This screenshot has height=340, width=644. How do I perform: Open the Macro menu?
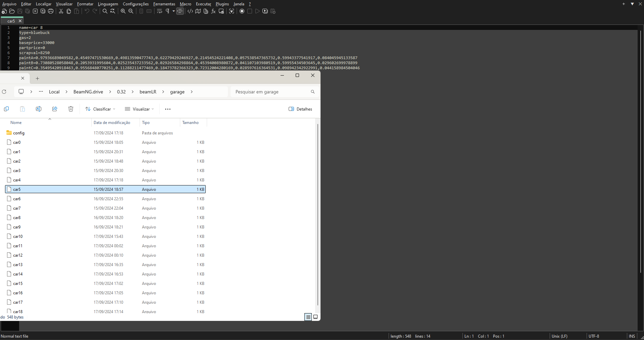coord(186,4)
